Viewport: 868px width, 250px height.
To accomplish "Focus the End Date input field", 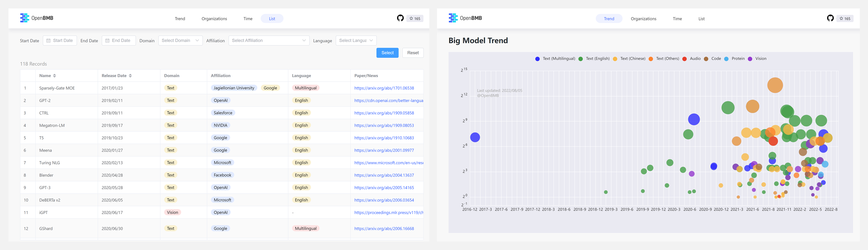I will 119,40.
